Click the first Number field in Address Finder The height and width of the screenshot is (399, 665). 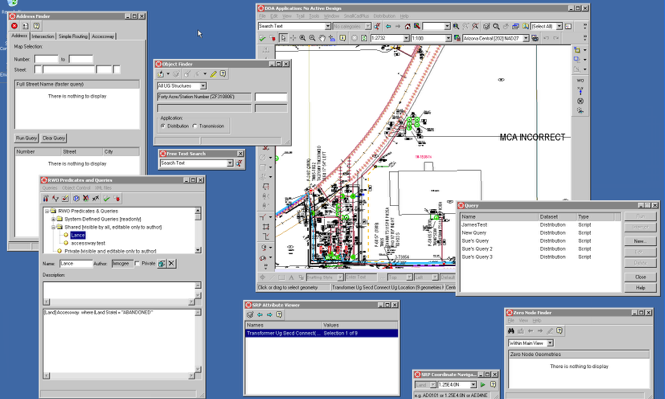(46, 59)
